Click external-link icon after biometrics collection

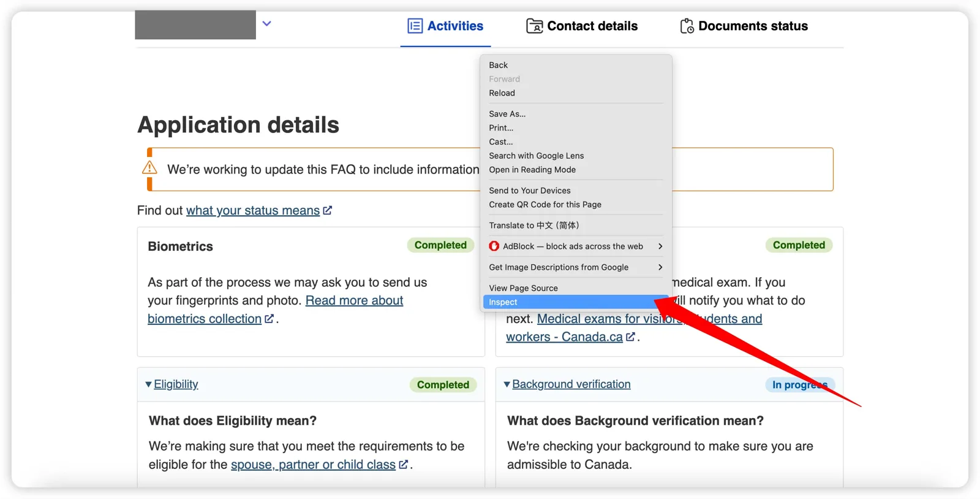[x=269, y=319]
